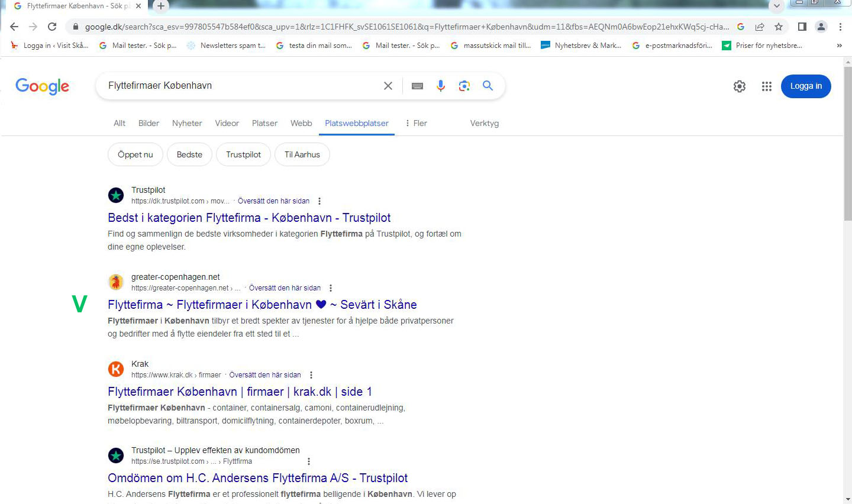This screenshot has height=504, width=852.
Task: Open massutskick mail till... bookmark
Action: 491,46
